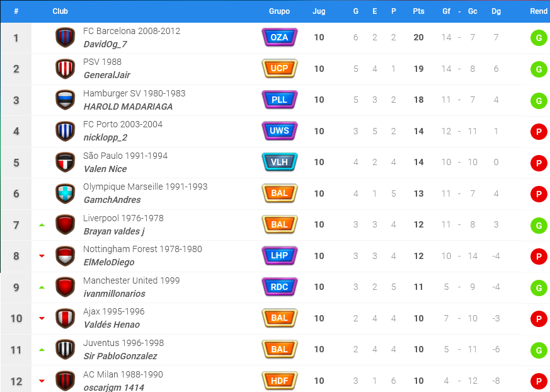Viewport: 550px width, 392px height.
Task: Click the Juventus 1996-1998 team name
Action: tap(123, 343)
